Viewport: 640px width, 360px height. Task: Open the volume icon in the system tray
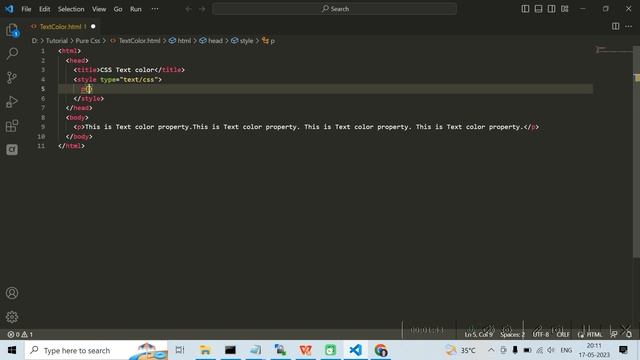point(551,350)
